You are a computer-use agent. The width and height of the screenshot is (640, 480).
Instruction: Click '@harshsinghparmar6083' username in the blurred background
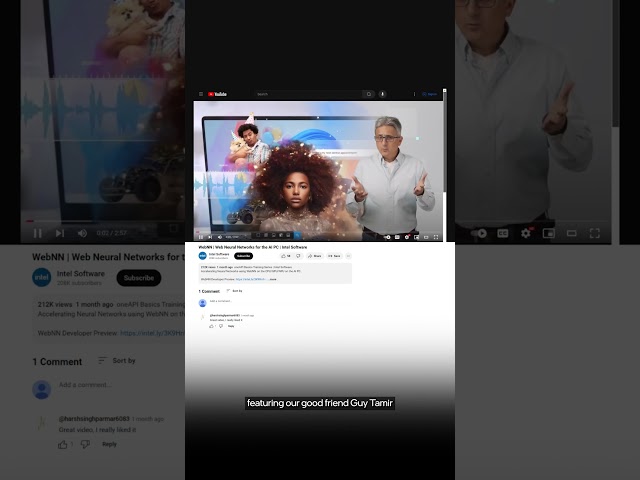point(94,419)
